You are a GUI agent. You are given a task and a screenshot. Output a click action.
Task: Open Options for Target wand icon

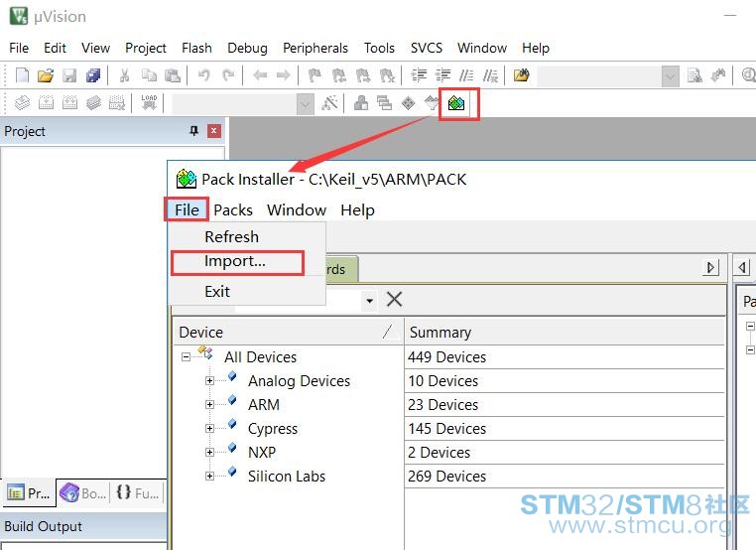pyautogui.click(x=329, y=103)
